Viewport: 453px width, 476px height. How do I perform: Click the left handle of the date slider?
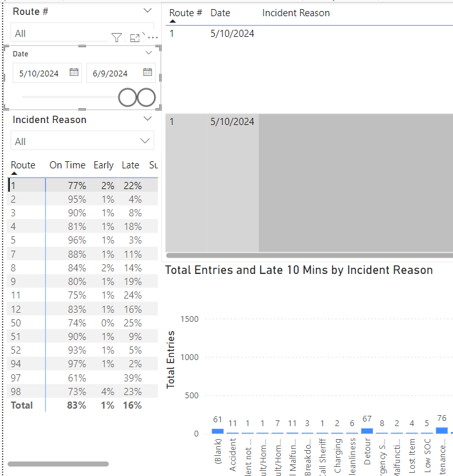coord(127,97)
